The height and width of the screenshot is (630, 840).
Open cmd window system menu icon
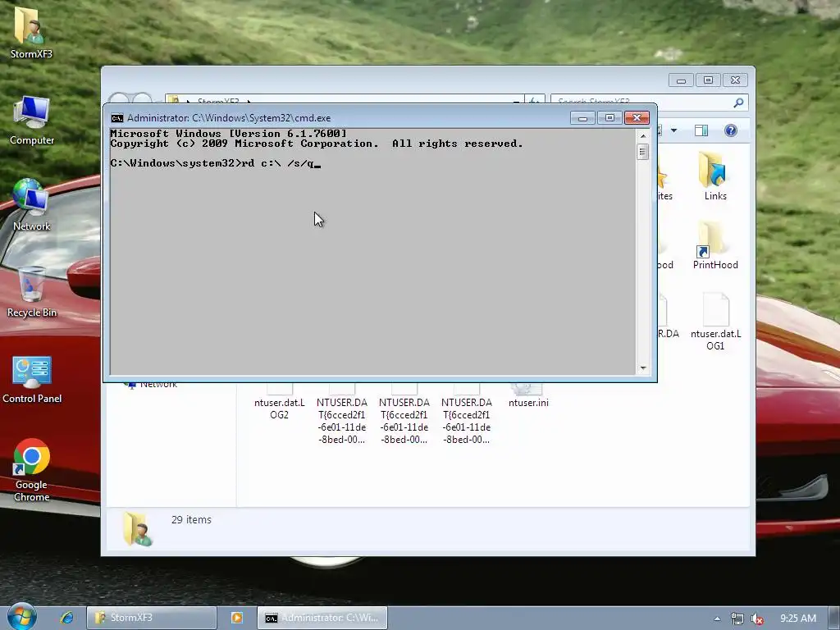click(116, 118)
